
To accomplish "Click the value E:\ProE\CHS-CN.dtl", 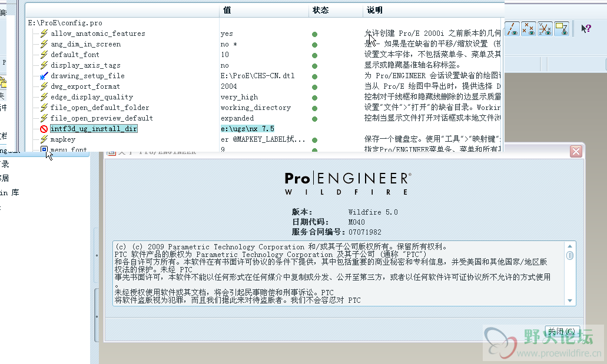I will [258, 76].
